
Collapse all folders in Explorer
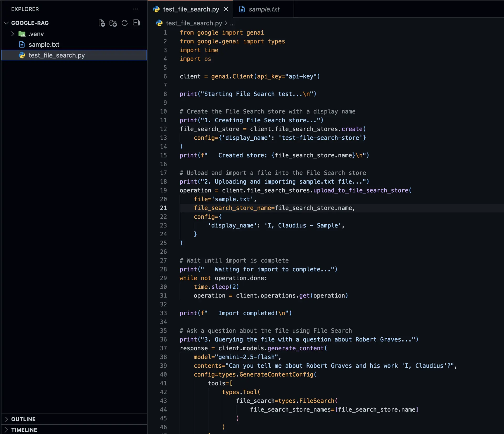[x=136, y=23]
